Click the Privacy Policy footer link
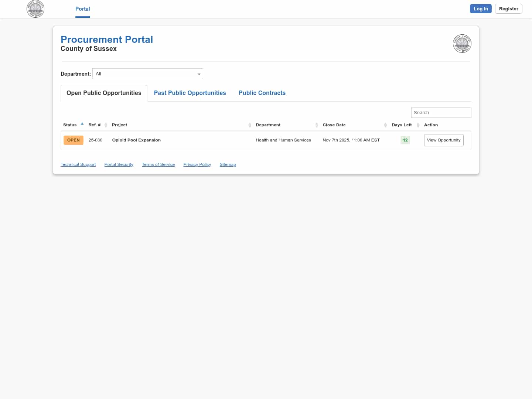Screen dimensions: 532x399 point(197,164)
